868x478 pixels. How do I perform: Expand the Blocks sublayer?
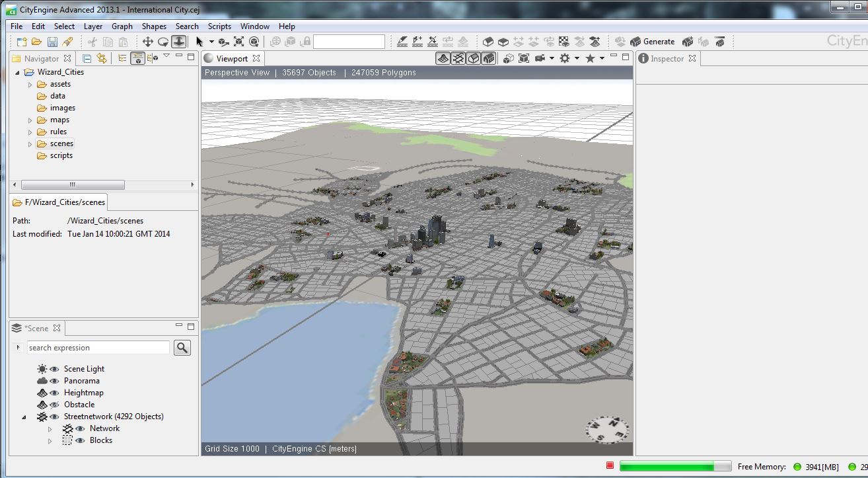point(50,441)
